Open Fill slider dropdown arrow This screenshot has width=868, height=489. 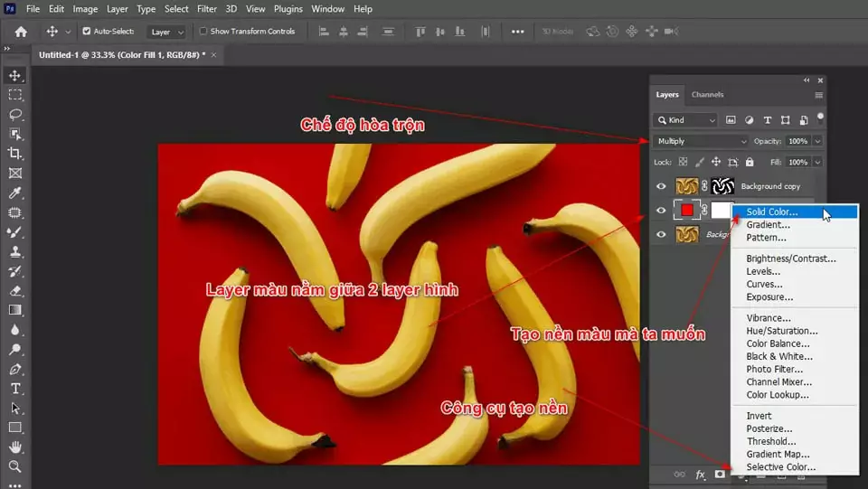pyautogui.click(x=817, y=162)
